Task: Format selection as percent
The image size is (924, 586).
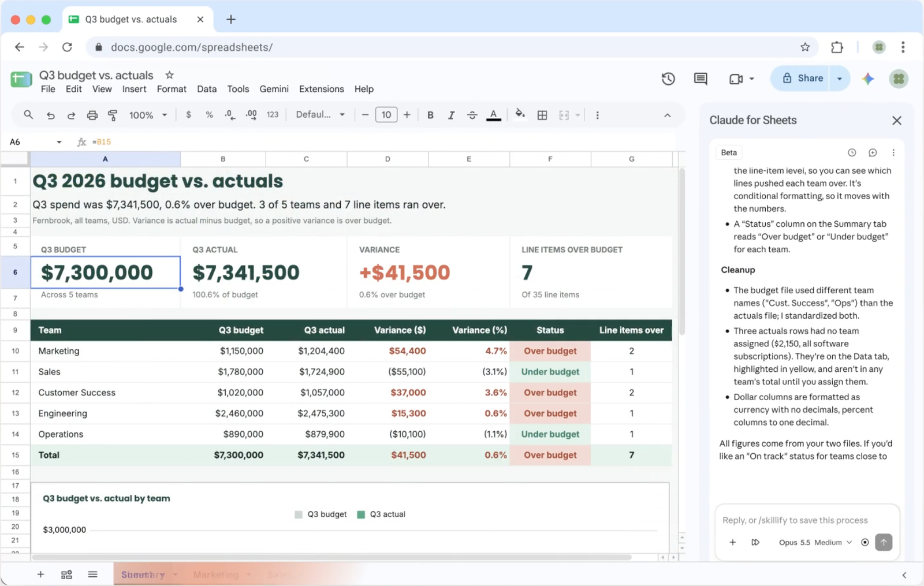Action: click(209, 115)
